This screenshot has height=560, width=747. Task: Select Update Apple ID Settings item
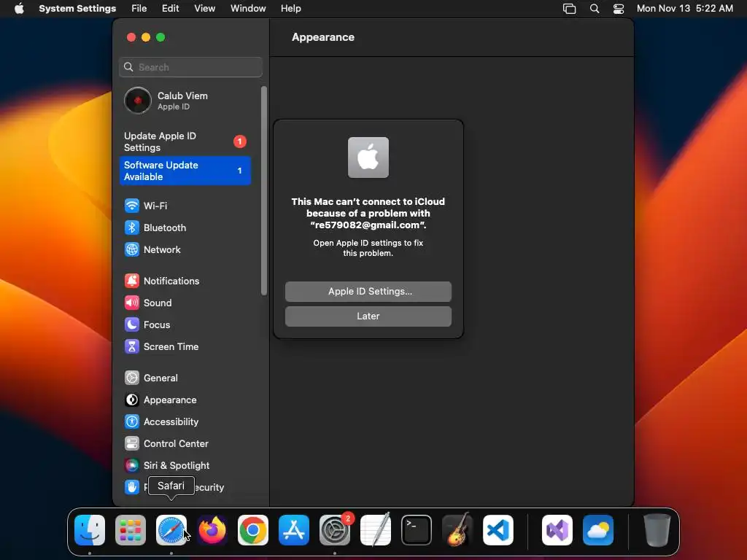coord(185,142)
